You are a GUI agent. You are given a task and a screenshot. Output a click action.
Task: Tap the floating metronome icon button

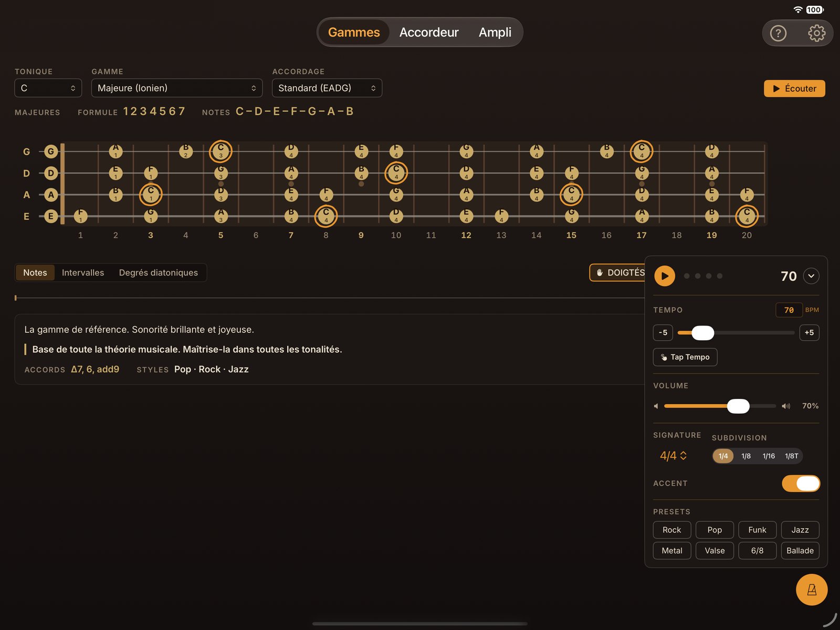point(812,590)
